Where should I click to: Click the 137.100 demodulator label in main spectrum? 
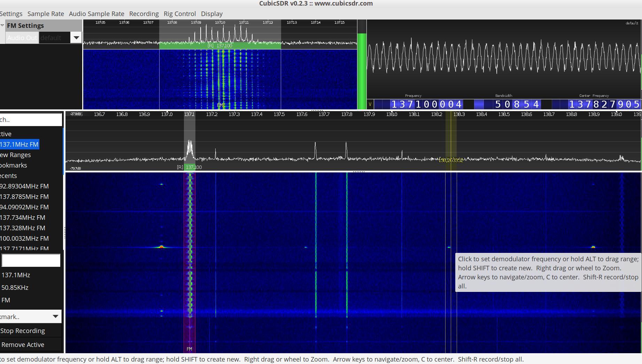coord(194,167)
